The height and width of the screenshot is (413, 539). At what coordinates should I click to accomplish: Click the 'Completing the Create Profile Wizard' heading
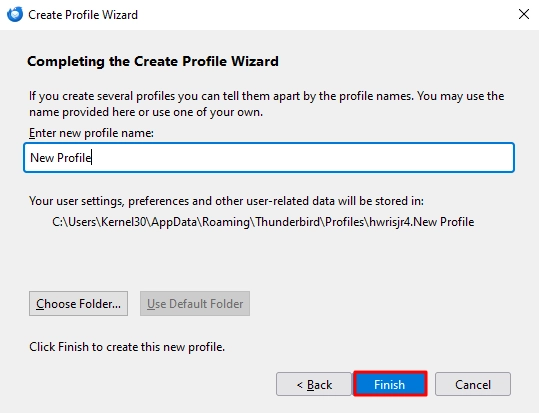(153, 61)
